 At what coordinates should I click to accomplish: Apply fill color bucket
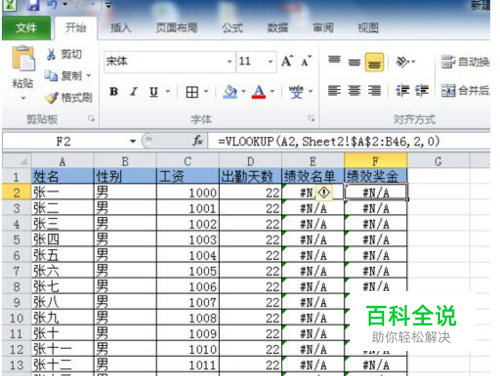pyautogui.click(x=230, y=92)
